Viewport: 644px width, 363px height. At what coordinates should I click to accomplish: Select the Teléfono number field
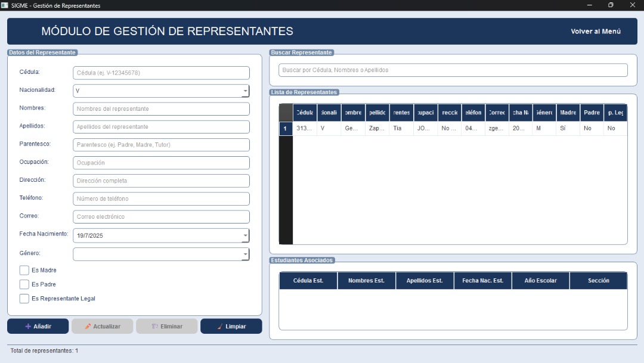161,199
